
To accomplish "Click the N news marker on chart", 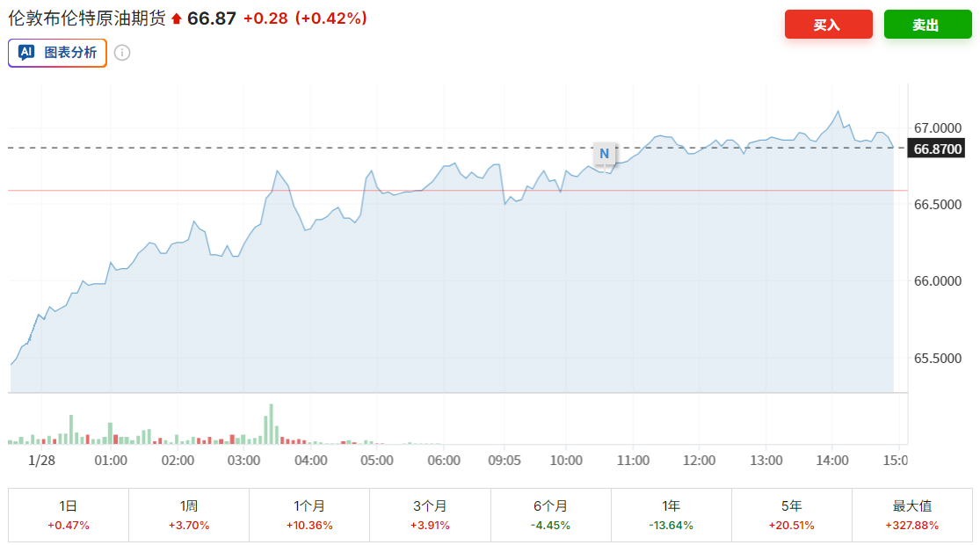I will 604,153.
